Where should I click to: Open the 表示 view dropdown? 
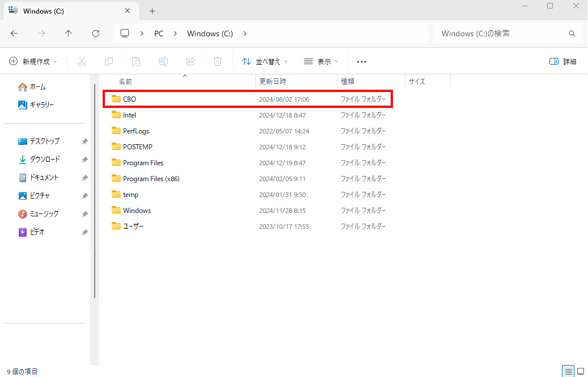321,61
